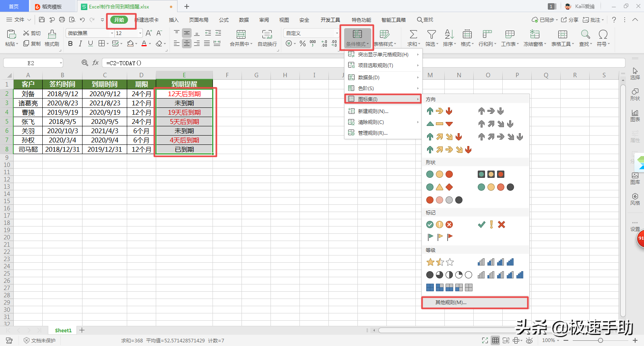
Task: Open the Table Style gallery
Action: (x=385, y=38)
